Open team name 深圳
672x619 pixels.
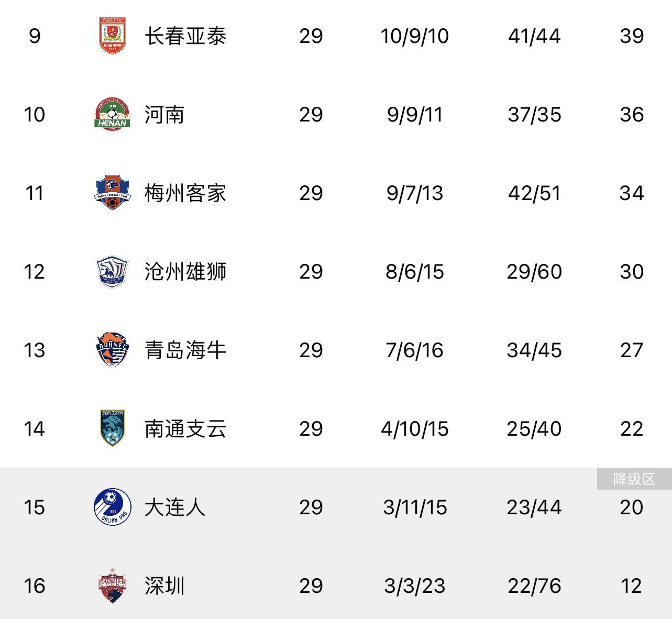(164, 586)
